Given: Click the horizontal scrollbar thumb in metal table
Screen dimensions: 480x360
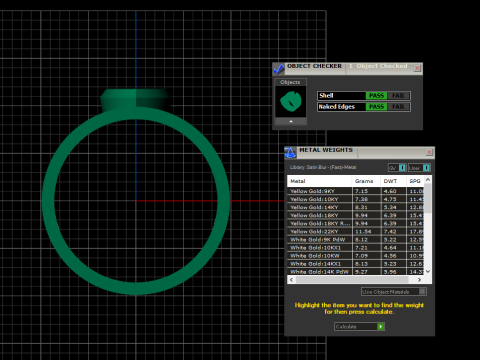Looking at the screenshot, I should click(x=352, y=280).
